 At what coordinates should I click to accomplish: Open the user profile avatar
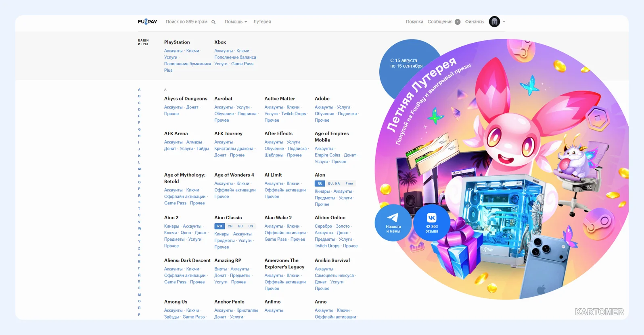tap(494, 22)
